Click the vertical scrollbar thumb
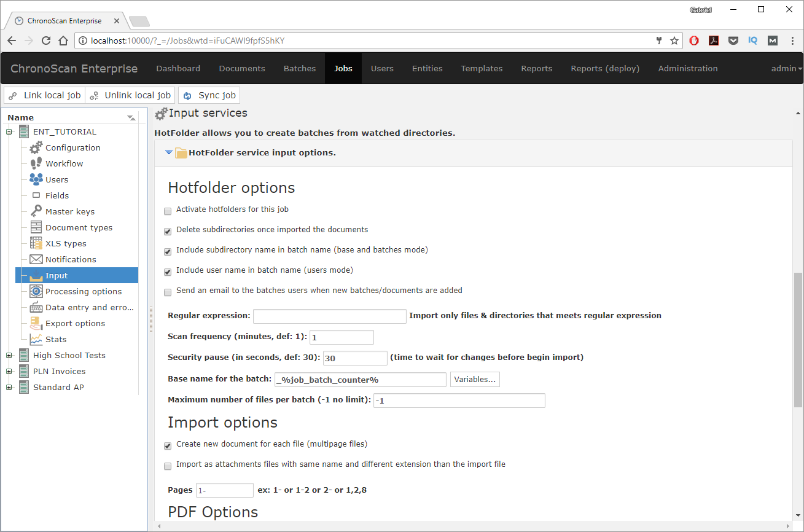The height and width of the screenshot is (532, 804). [798, 339]
